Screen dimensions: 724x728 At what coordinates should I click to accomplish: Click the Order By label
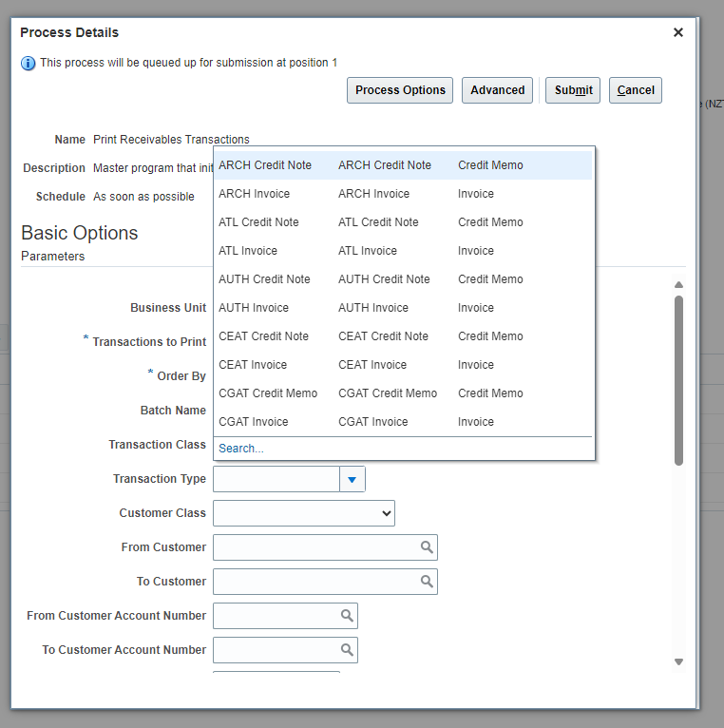(181, 376)
